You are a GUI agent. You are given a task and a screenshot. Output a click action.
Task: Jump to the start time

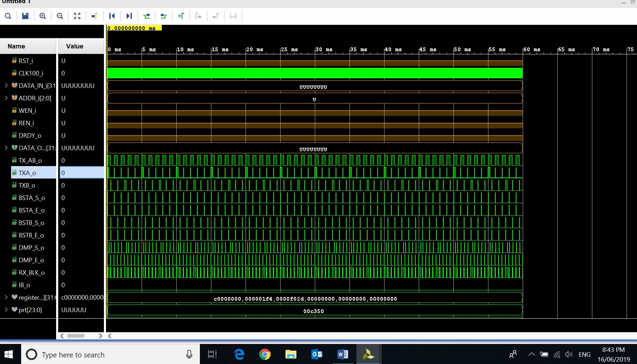(x=112, y=16)
